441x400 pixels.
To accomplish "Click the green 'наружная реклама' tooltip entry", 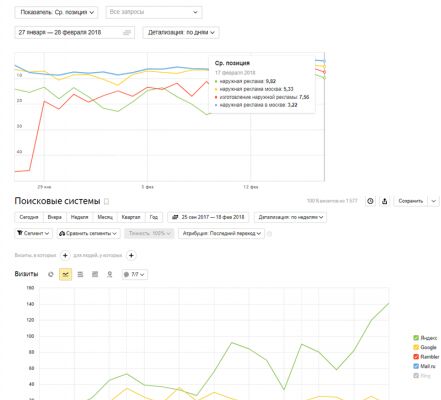I will pyautogui.click(x=246, y=81).
